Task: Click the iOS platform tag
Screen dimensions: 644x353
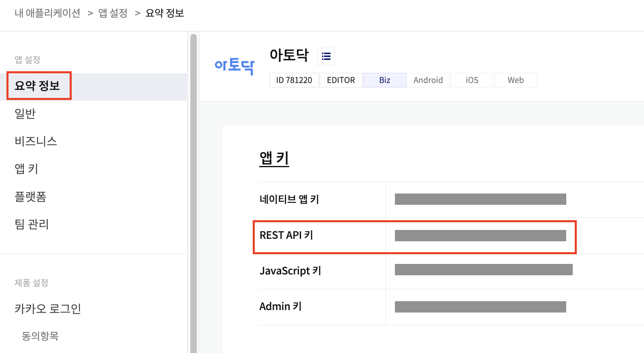Action: (472, 80)
